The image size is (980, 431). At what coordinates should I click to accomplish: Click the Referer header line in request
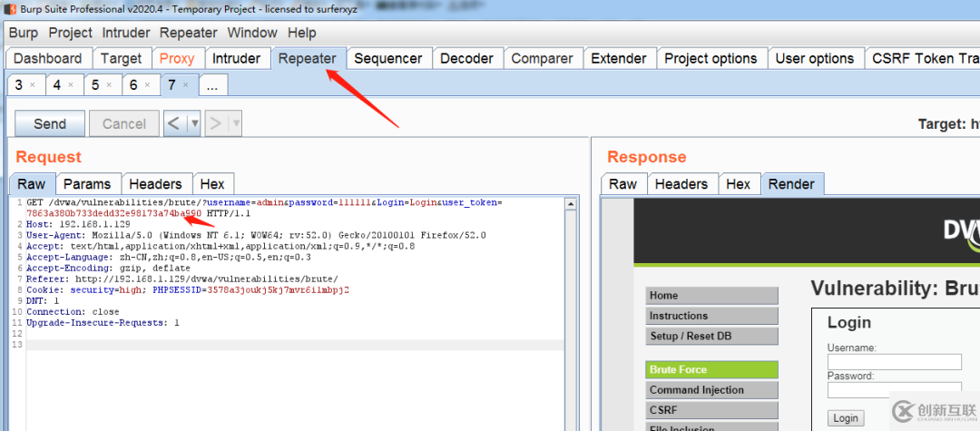point(182,279)
